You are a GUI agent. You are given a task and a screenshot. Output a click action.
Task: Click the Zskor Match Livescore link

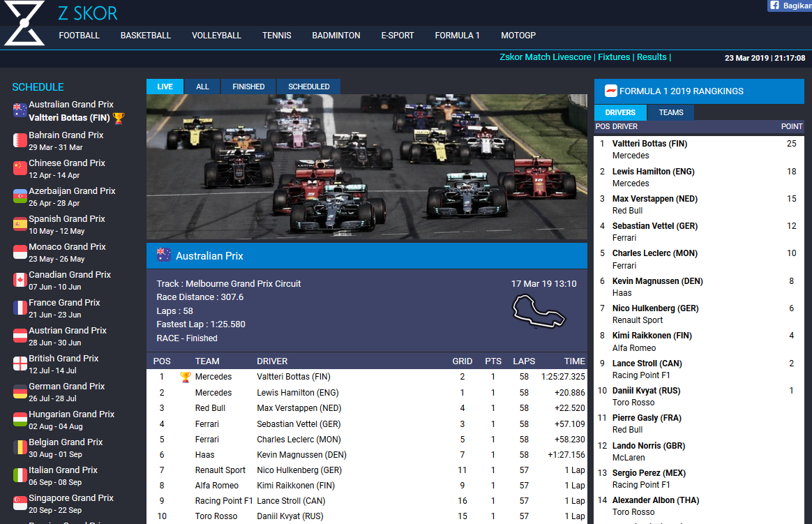546,57
